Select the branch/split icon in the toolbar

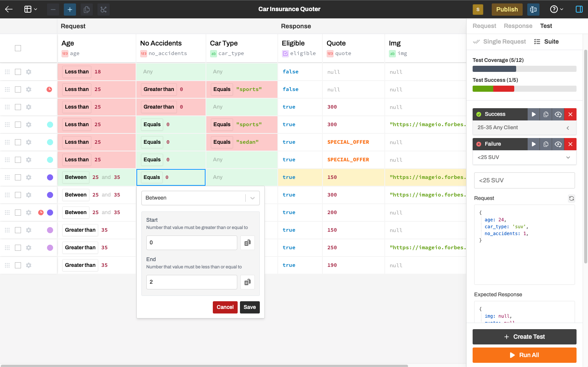point(103,9)
